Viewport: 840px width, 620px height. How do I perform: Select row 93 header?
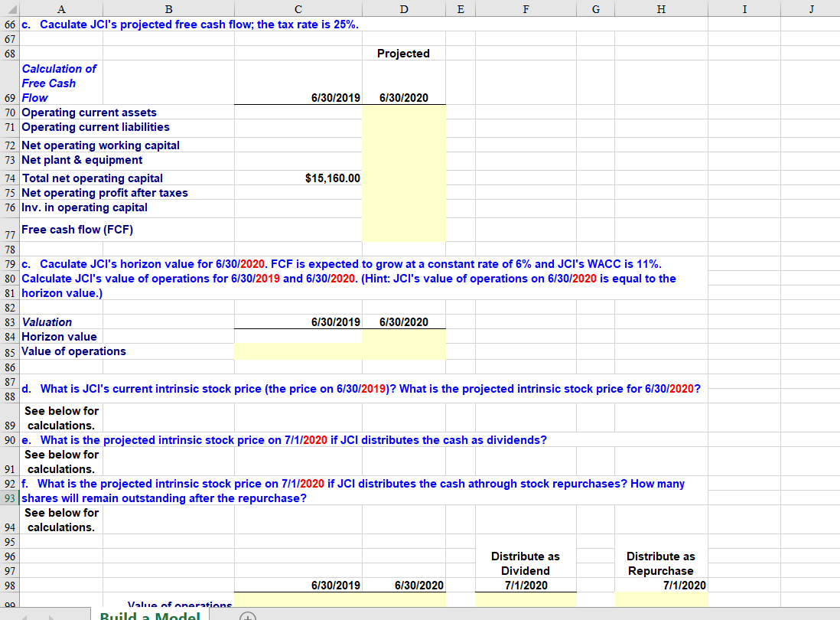[10, 498]
